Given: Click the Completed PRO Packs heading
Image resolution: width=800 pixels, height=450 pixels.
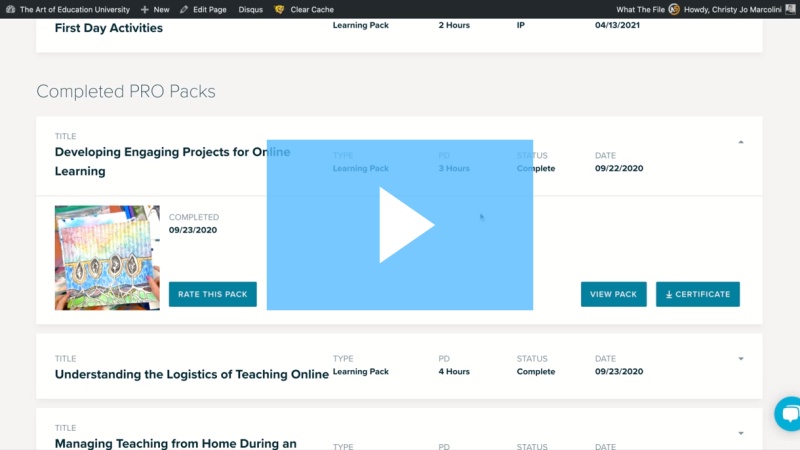Looking at the screenshot, I should (126, 91).
